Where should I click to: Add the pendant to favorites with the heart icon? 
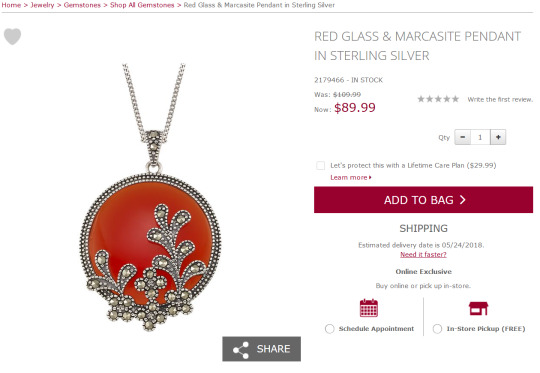(x=12, y=36)
